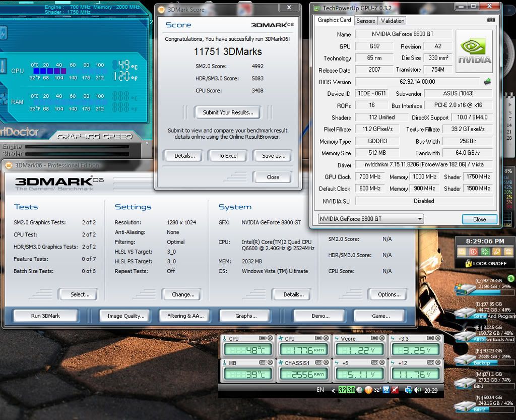Image resolution: width=516 pixels, height=420 pixels.
Task: Click the BIOS save chip icon
Action: coord(487,82)
